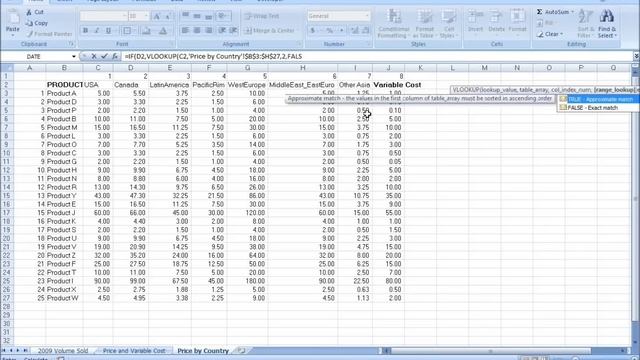Toggle Wrap Text
This screenshot has height=360, width=640.
click(262, 16)
